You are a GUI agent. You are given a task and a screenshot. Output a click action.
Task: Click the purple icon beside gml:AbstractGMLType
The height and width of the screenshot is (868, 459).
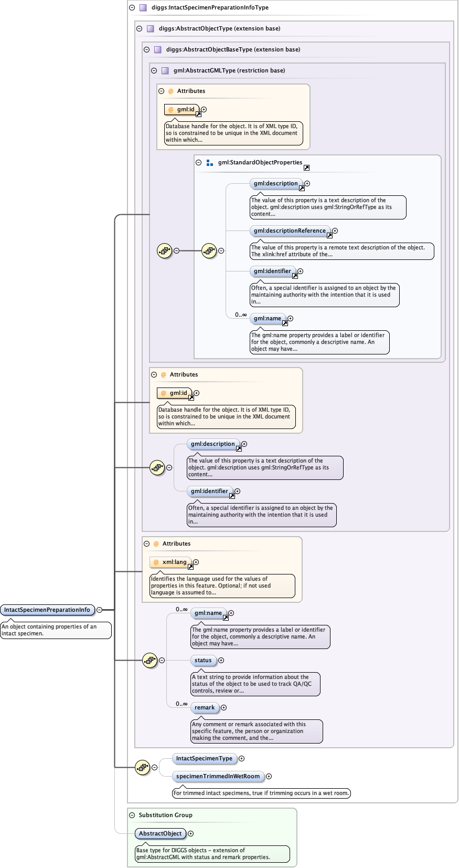(x=165, y=70)
